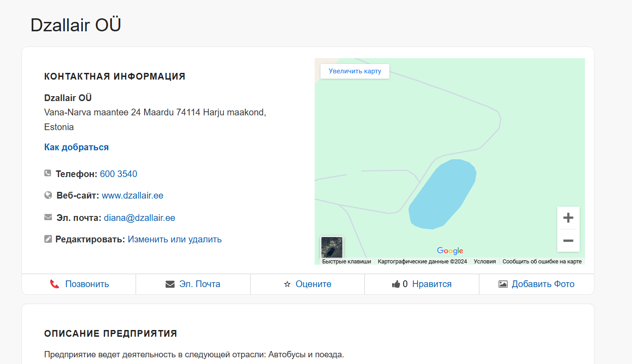Click the blue lake on the map
Viewport: 632px width, 364px height.
tap(442, 195)
